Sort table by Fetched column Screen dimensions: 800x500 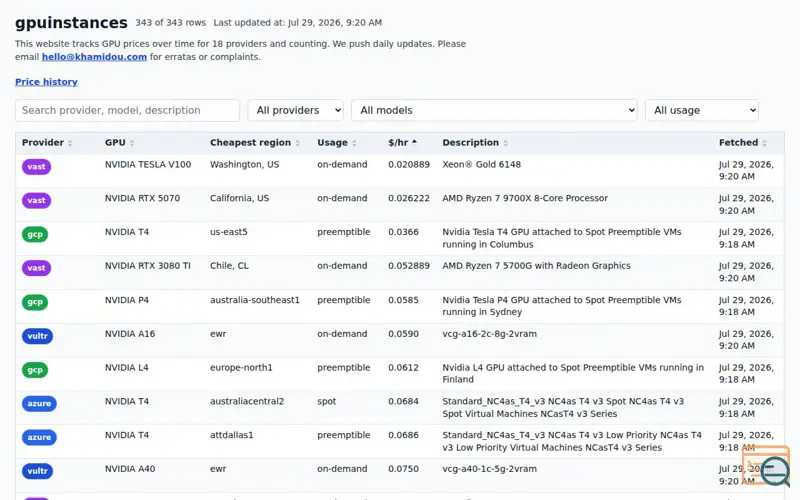coord(742,143)
